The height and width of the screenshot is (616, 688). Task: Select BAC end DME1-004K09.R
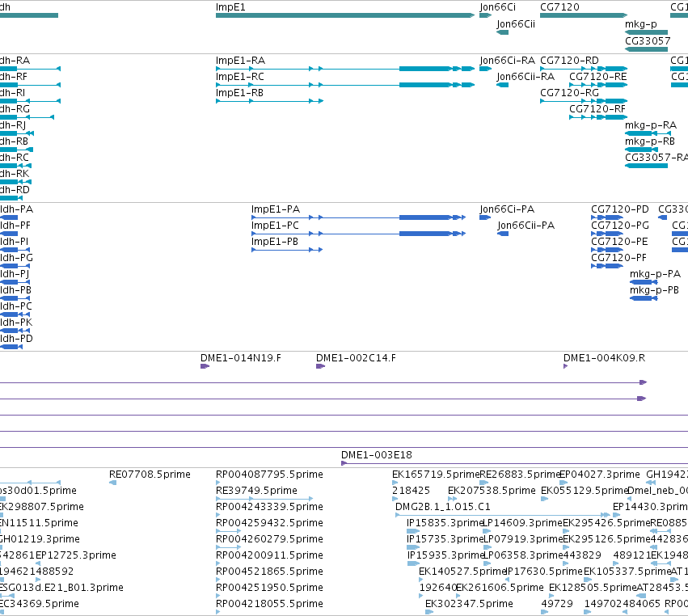point(604,357)
